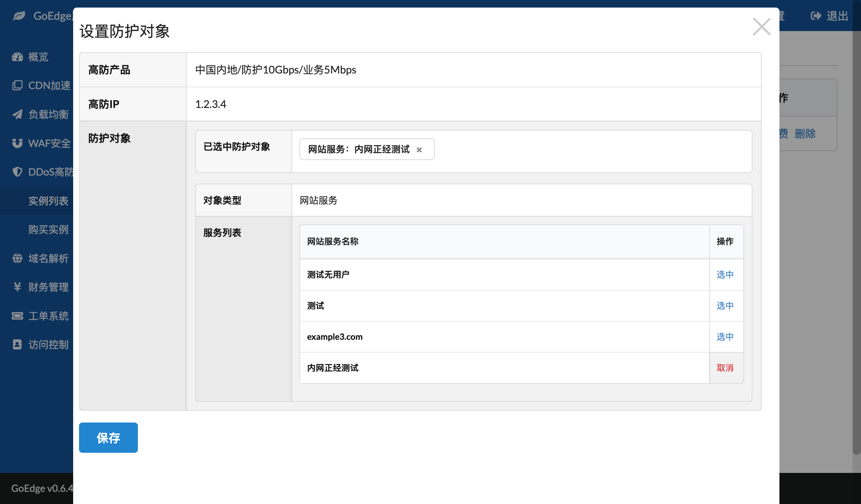Click the 工单系统 ticket icon

17,316
